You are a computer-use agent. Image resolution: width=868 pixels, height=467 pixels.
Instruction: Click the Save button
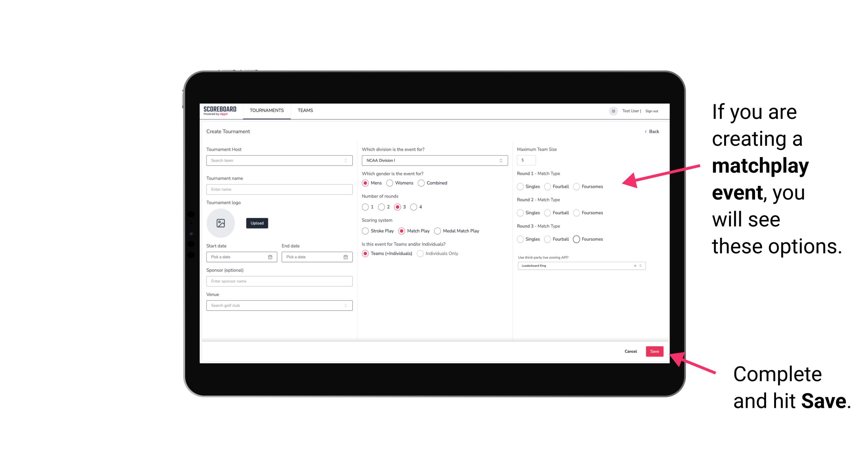[655, 351]
